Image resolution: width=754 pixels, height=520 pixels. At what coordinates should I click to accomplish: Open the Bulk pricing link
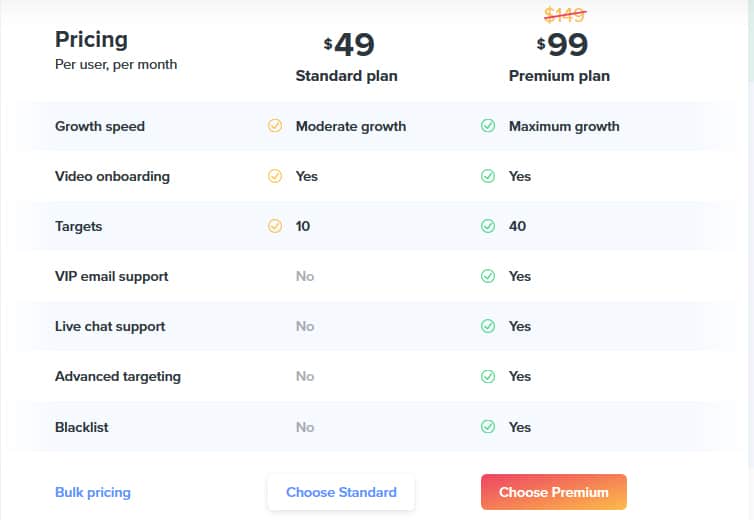pos(93,493)
